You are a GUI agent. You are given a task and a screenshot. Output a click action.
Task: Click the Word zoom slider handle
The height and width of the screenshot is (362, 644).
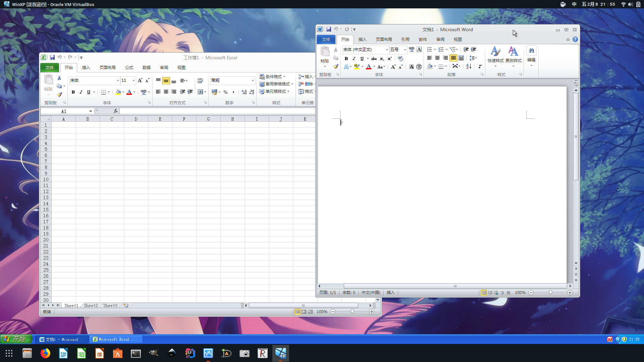550,293
